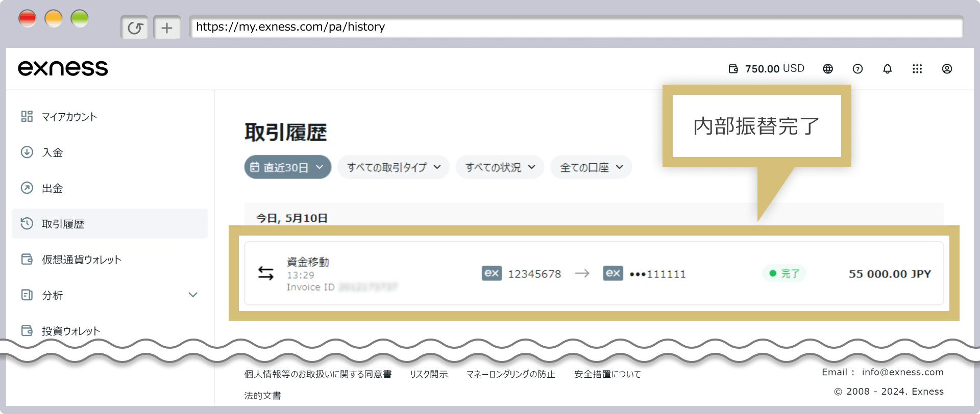Viewport: 980px width, 414px height.
Task: Open the notifications bell
Action: (x=888, y=69)
